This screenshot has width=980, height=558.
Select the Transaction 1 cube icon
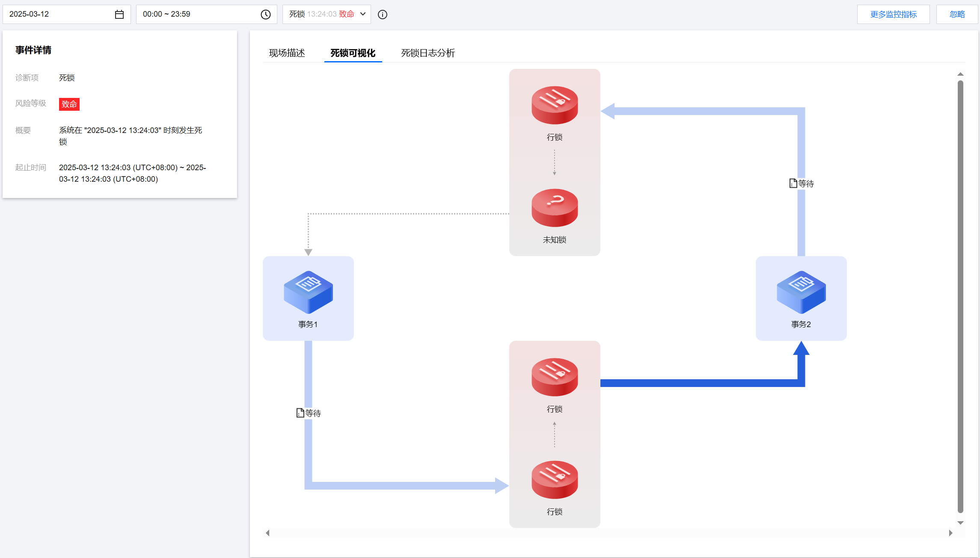(308, 292)
